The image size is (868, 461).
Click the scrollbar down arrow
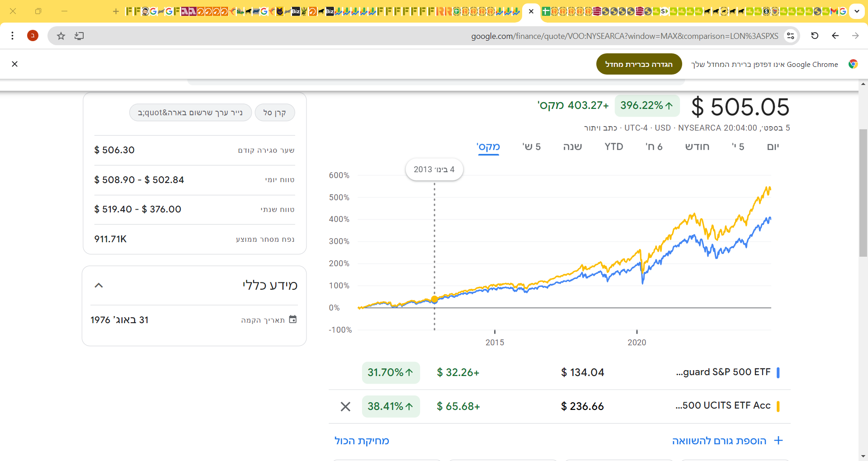[863, 456]
